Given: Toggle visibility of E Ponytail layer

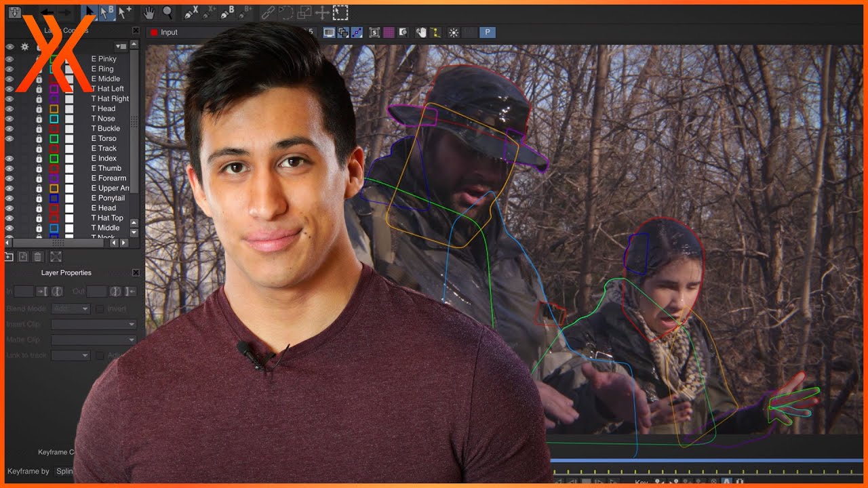Looking at the screenshot, I should [x=9, y=198].
